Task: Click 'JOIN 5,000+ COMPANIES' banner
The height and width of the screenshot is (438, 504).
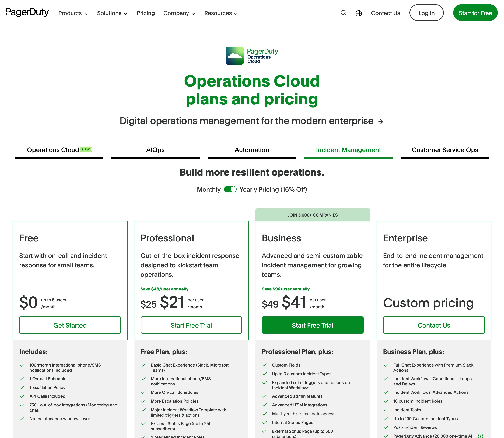Action: (x=313, y=215)
